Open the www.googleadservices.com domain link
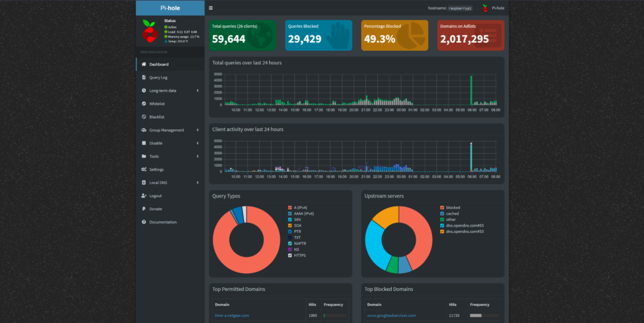Viewport: 644px width, 323px height. point(391,315)
